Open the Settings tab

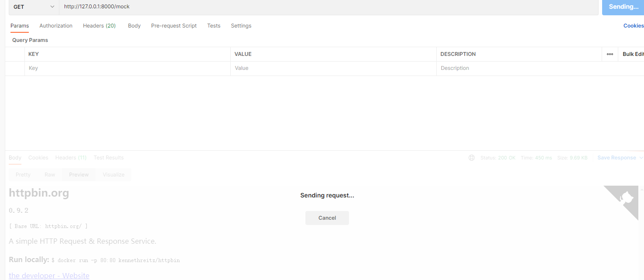pos(241,26)
